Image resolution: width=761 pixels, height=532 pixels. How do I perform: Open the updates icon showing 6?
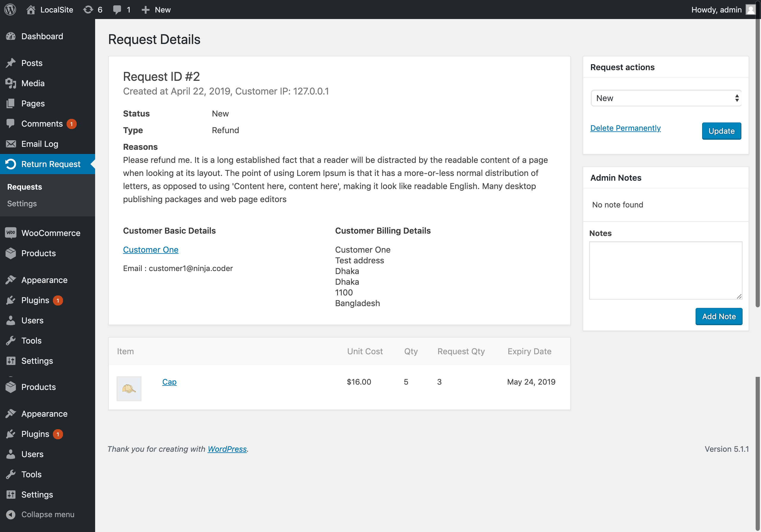[x=89, y=9]
